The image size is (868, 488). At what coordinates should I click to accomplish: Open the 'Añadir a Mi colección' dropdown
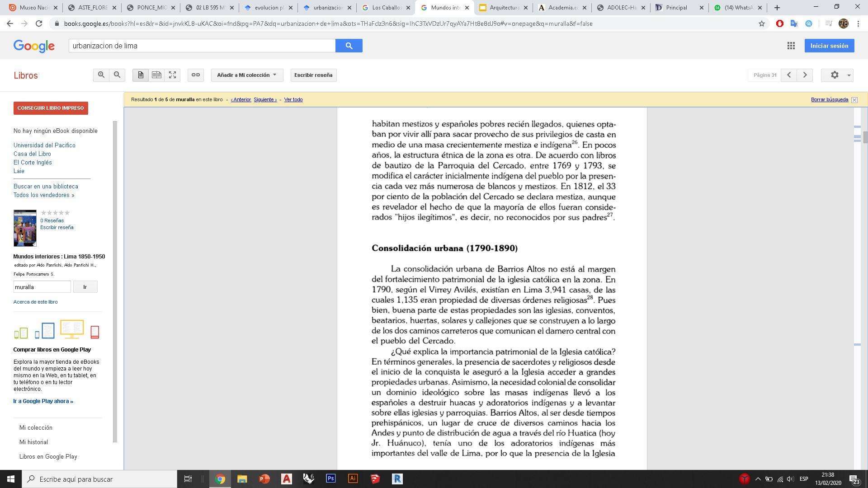[247, 75]
